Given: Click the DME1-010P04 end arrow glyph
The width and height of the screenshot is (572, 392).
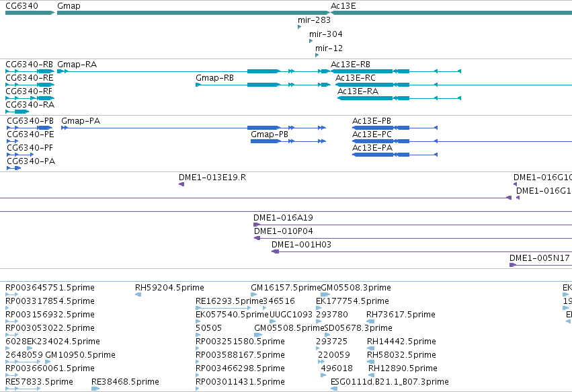Looking at the screenshot, I should (257, 238).
